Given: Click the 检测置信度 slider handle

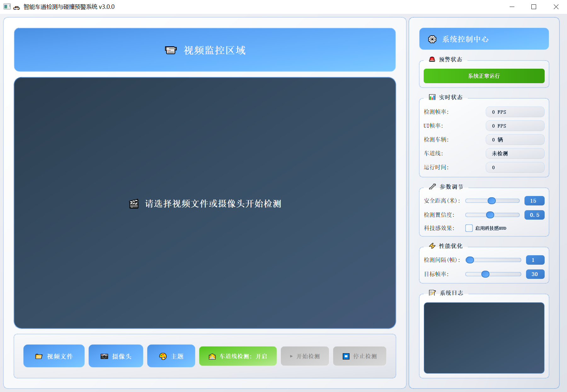Looking at the screenshot, I should [490, 215].
